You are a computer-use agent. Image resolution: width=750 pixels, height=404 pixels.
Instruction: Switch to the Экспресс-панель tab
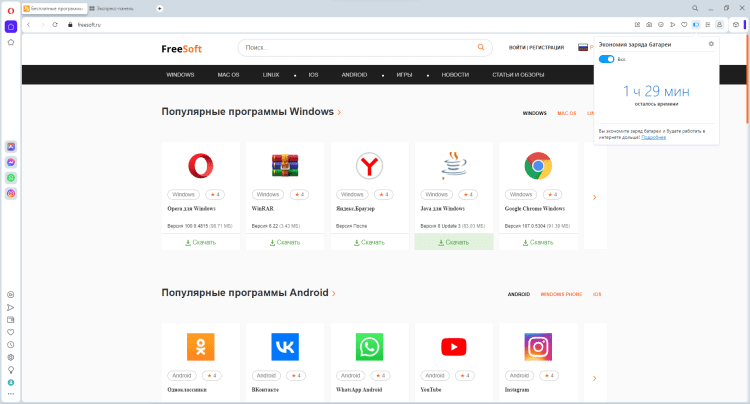[x=114, y=9]
